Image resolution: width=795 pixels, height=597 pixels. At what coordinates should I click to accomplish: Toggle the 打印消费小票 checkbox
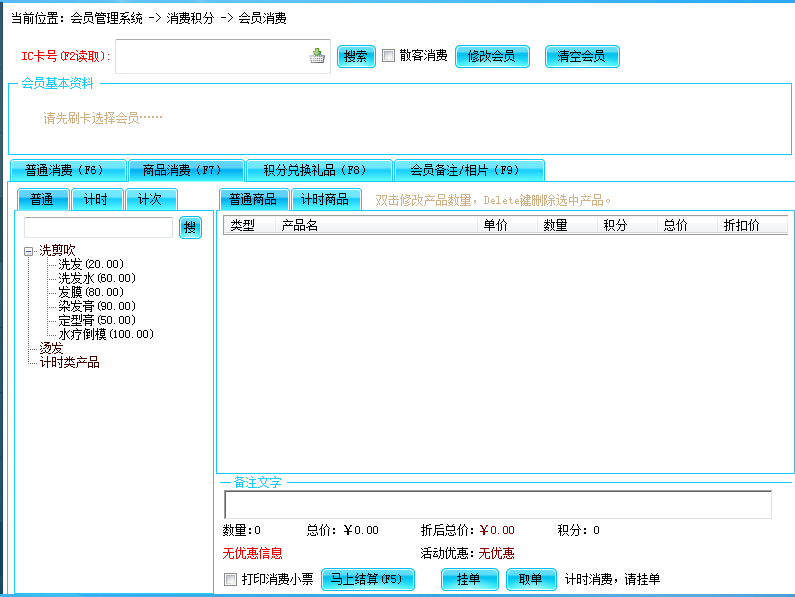230,579
